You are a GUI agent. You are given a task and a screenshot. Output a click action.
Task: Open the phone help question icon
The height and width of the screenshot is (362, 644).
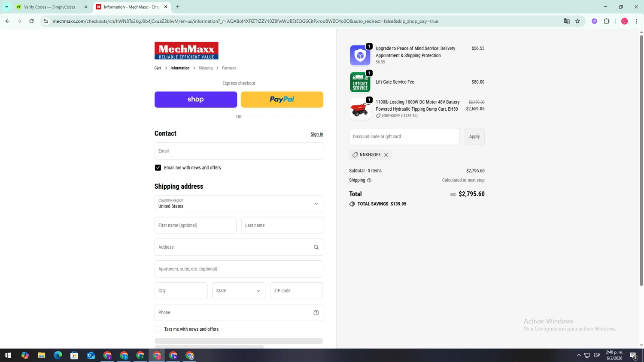316,313
